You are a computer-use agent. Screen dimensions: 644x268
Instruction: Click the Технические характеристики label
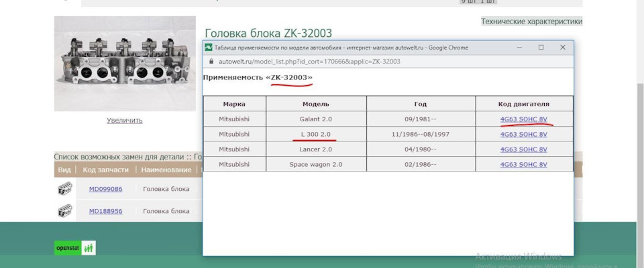coord(531,21)
